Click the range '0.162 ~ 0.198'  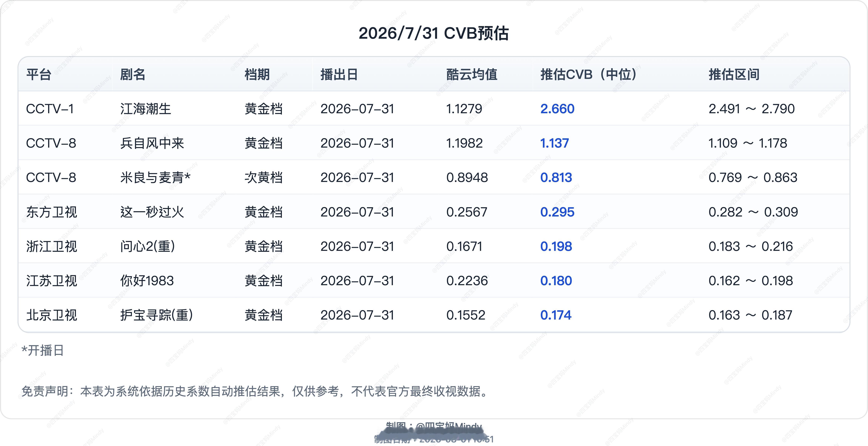[750, 281]
